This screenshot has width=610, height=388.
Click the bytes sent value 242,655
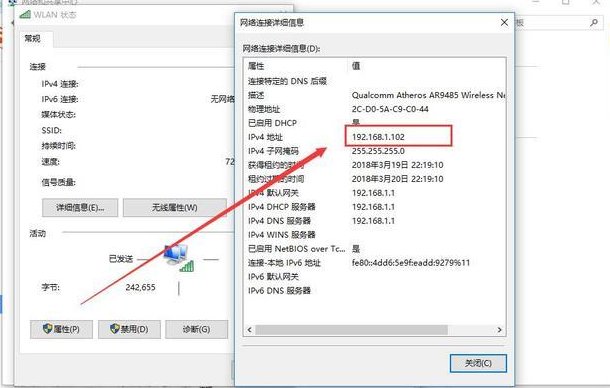pos(140,287)
